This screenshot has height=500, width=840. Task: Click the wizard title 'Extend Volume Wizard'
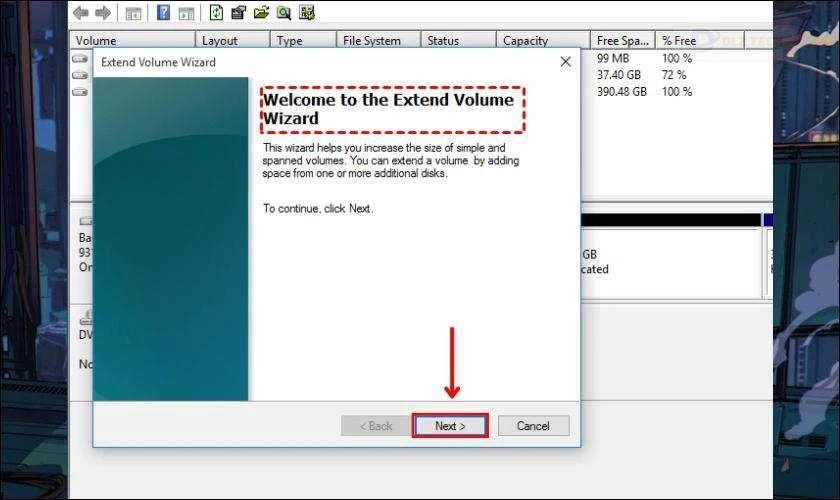(158, 62)
